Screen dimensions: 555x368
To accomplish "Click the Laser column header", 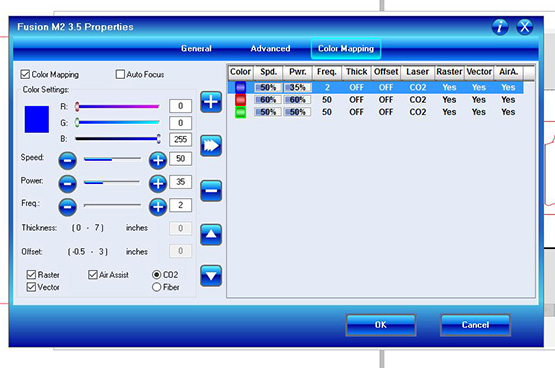I will tap(418, 72).
